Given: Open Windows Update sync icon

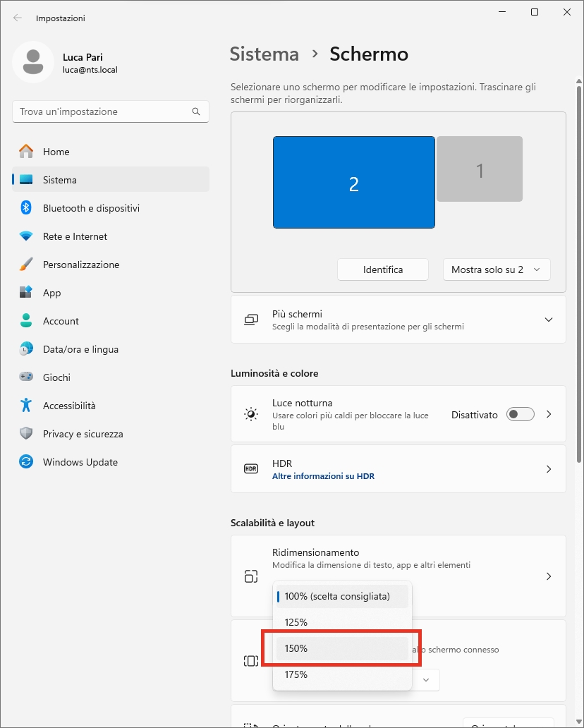Looking at the screenshot, I should (26, 462).
